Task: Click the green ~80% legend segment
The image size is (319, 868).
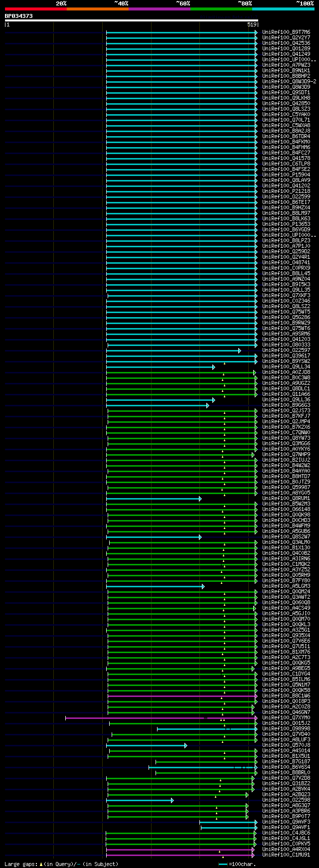Action: tap(221, 9)
